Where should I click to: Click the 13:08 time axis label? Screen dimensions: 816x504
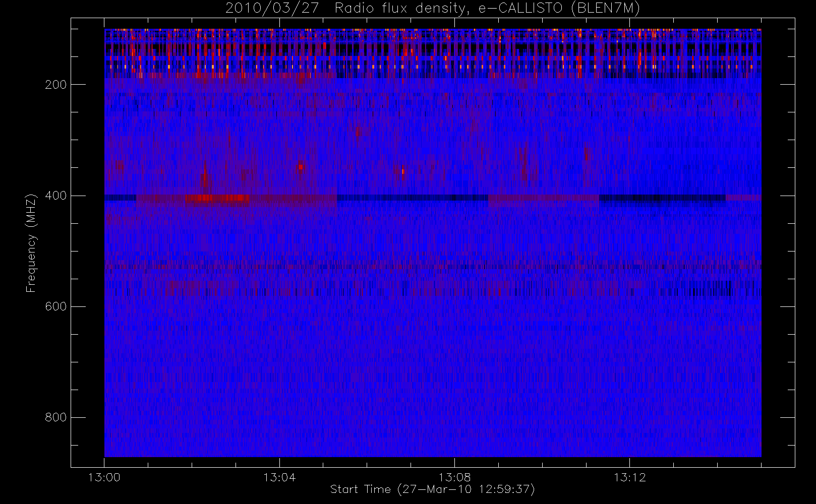454,477
